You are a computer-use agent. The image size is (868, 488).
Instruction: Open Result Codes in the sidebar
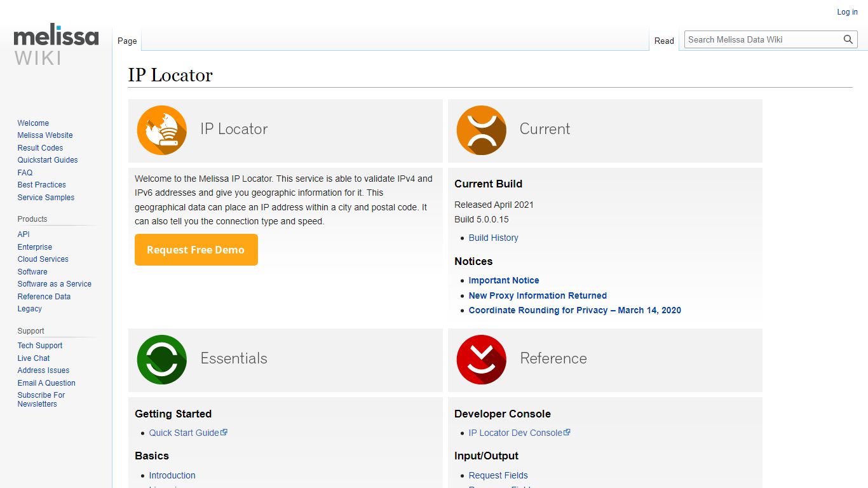[x=40, y=148]
